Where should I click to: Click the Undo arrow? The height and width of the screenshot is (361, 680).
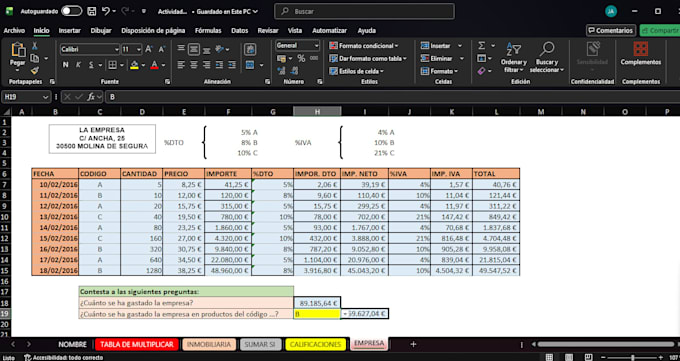click(x=106, y=11)
